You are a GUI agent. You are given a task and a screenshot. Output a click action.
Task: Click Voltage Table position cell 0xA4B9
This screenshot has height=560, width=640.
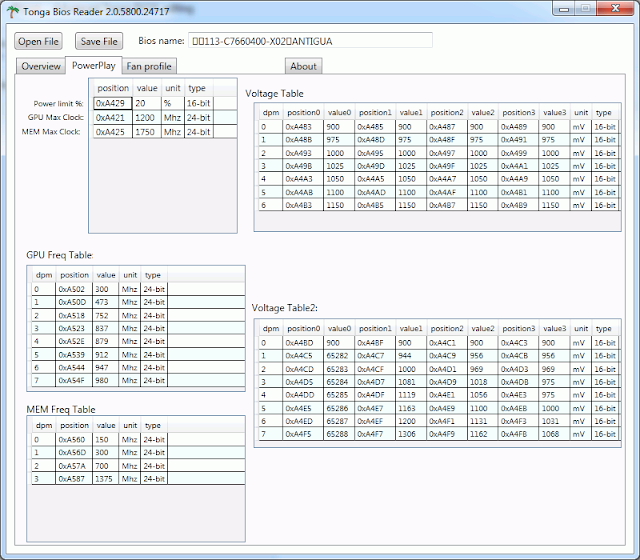pyautogui.click(x=518, y=205)
